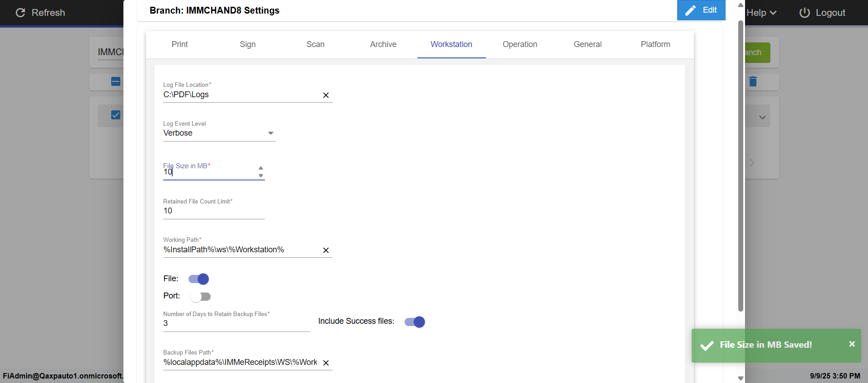Clear the Backup Files Path field

[x=325, y=363]
